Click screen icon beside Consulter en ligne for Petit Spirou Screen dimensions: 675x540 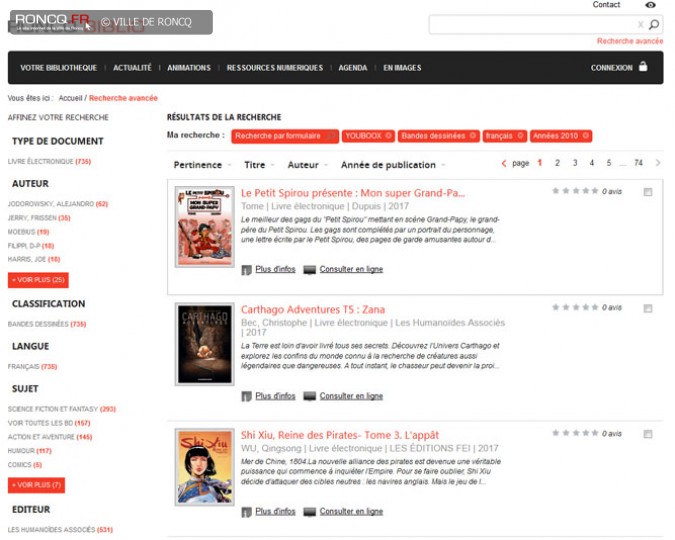coord(310,270)
